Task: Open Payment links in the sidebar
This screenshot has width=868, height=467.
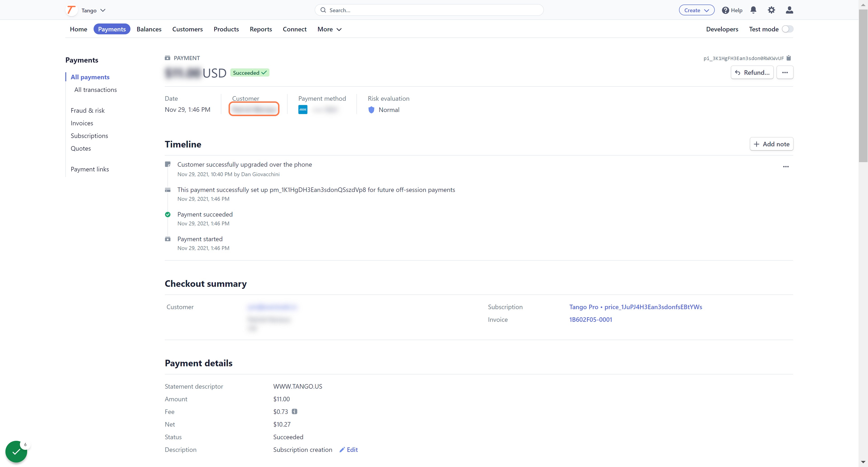Action: (x=90, y=169)
